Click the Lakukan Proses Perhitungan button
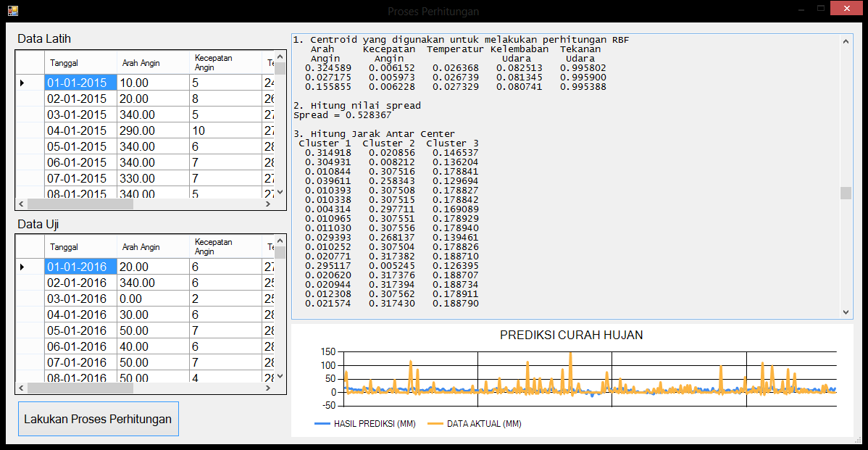Viewport: 868px width, 450px height. pos(98,419)
